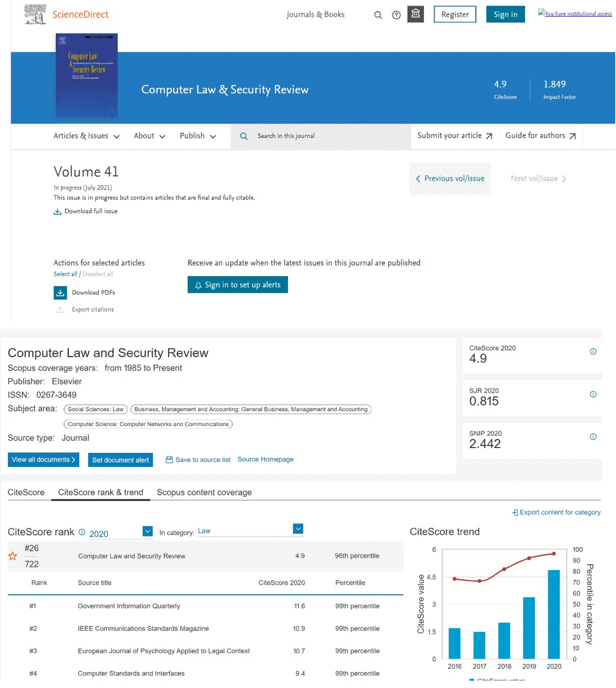
Task: Click the search magnifier icon in header
Action: 378,15
